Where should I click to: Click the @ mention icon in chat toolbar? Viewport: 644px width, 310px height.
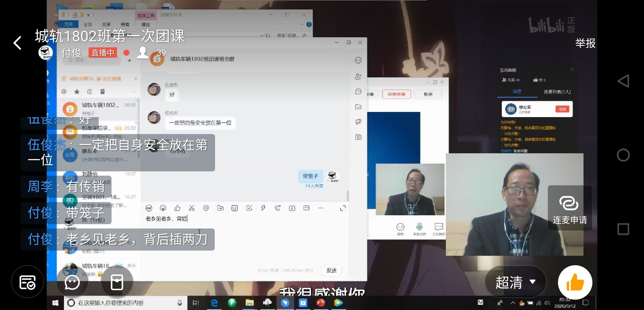coord(206,208)
